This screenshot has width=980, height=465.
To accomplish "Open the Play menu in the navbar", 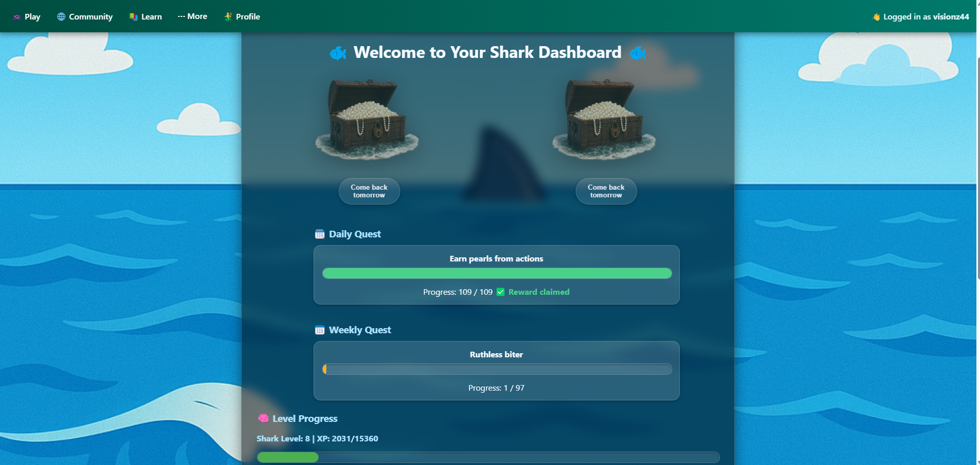I will (x=27, y=16).
